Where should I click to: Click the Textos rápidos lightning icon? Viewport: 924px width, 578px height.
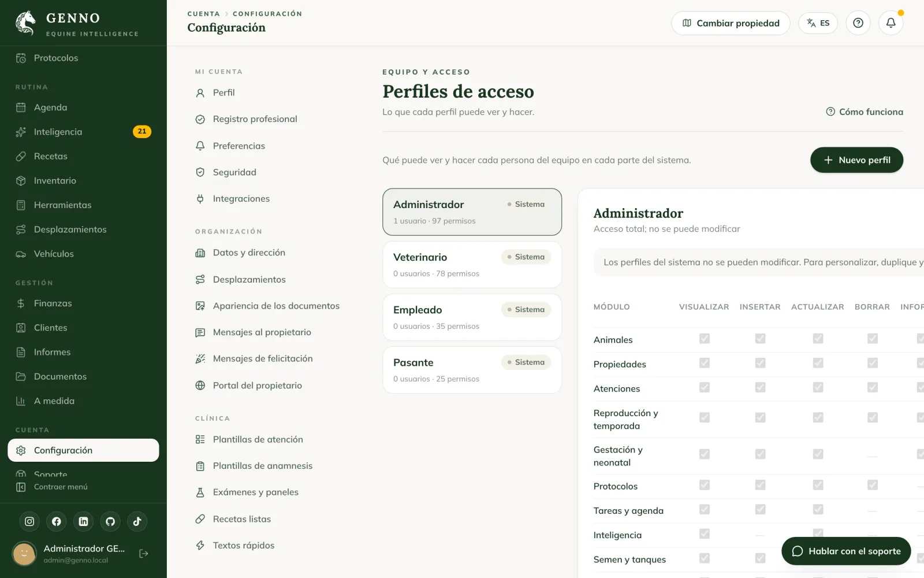point(200,546)
